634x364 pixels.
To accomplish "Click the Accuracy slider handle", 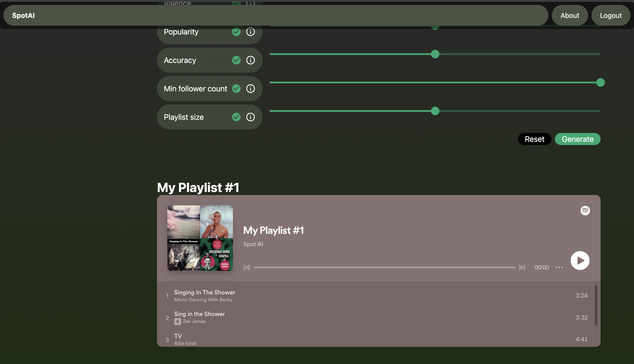I will [x=435, y=54].
